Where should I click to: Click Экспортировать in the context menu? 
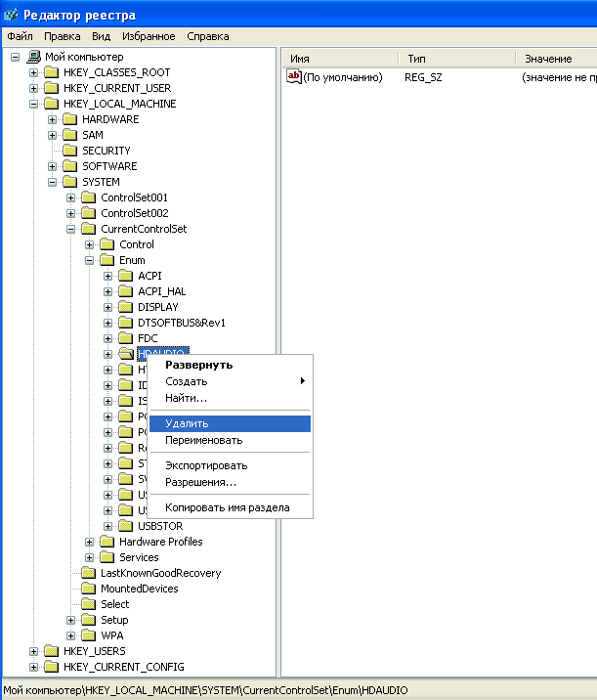click(x=206, y=465)
